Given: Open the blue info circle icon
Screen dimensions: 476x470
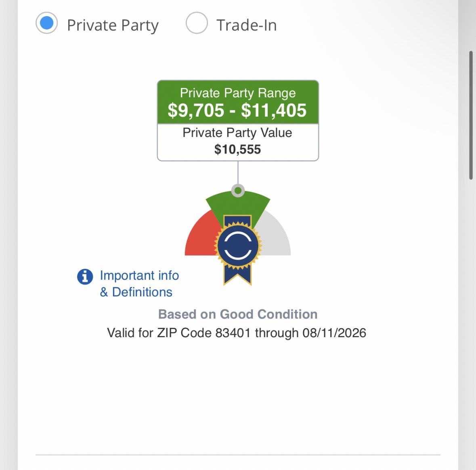Looking at the screenshot, I should pos(85,277).
